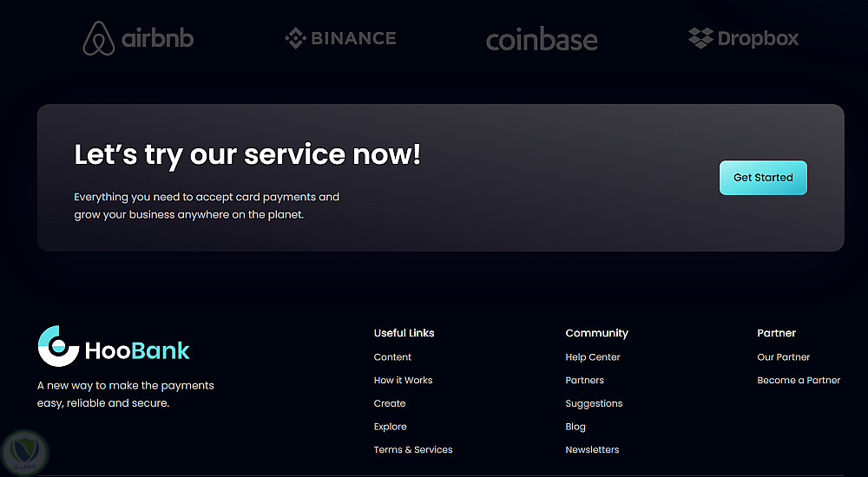Visit the Blog link
Image resolution: width=868 pixels, height=477 pixels.
(x=575, y=427)
